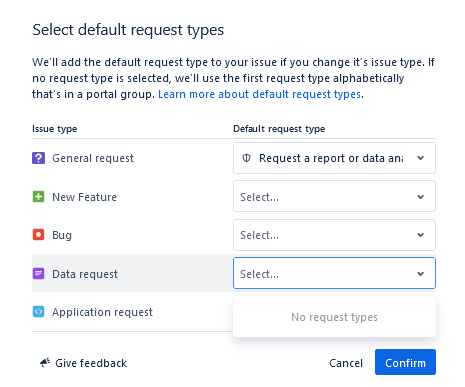The height and width of the screenshot is (387, 465).
Task: Select the Application request row label
Action: (x=102, y=312)
